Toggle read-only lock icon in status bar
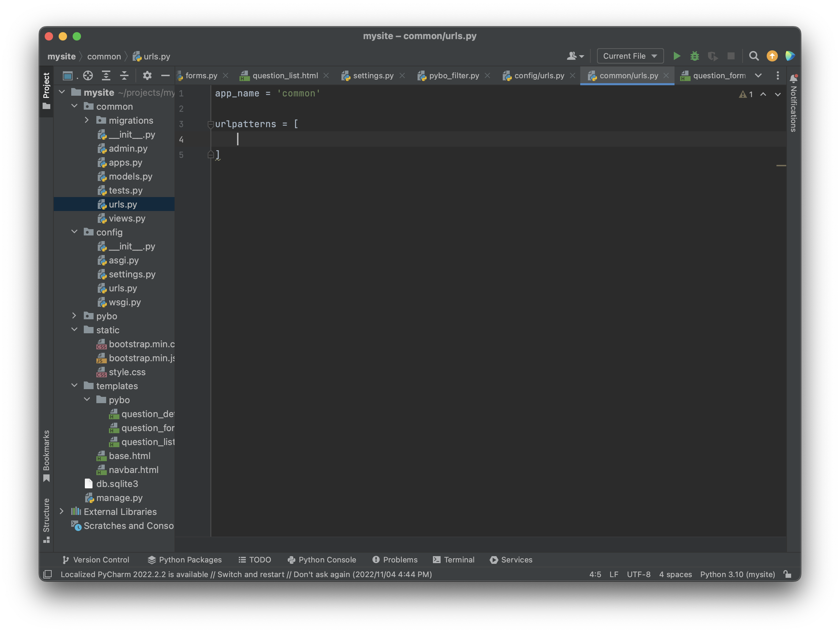 [788, 574]
